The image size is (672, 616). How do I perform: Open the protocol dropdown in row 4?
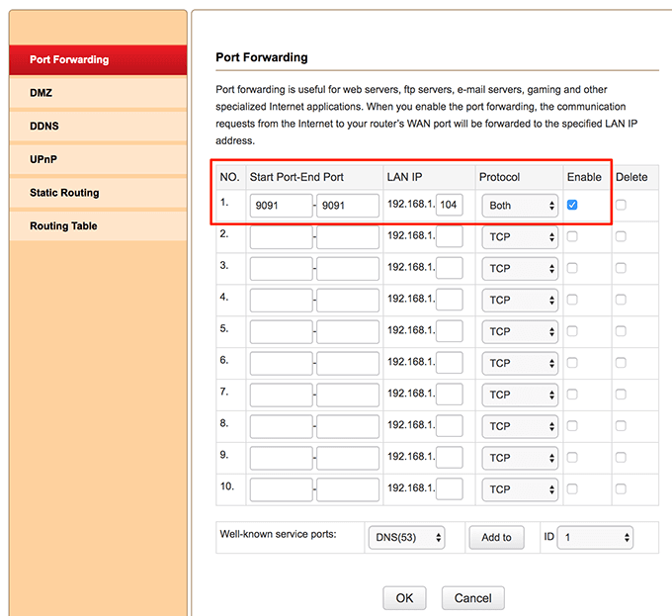click(520, 300)
